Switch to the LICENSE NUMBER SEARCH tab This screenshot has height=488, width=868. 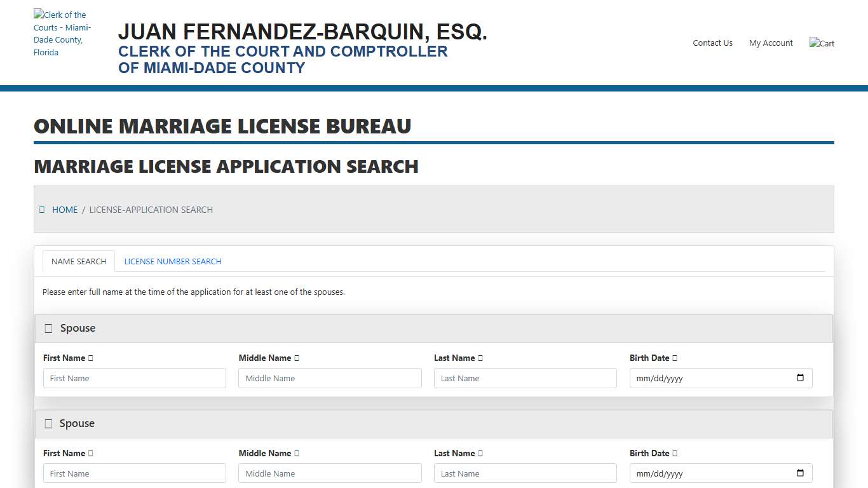[x=172, y=261]
